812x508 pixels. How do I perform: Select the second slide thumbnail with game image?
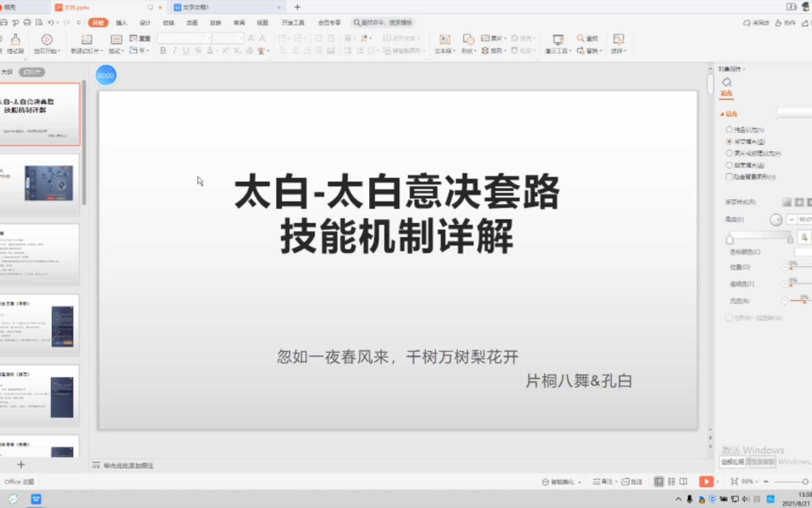(x=39, y=184)
